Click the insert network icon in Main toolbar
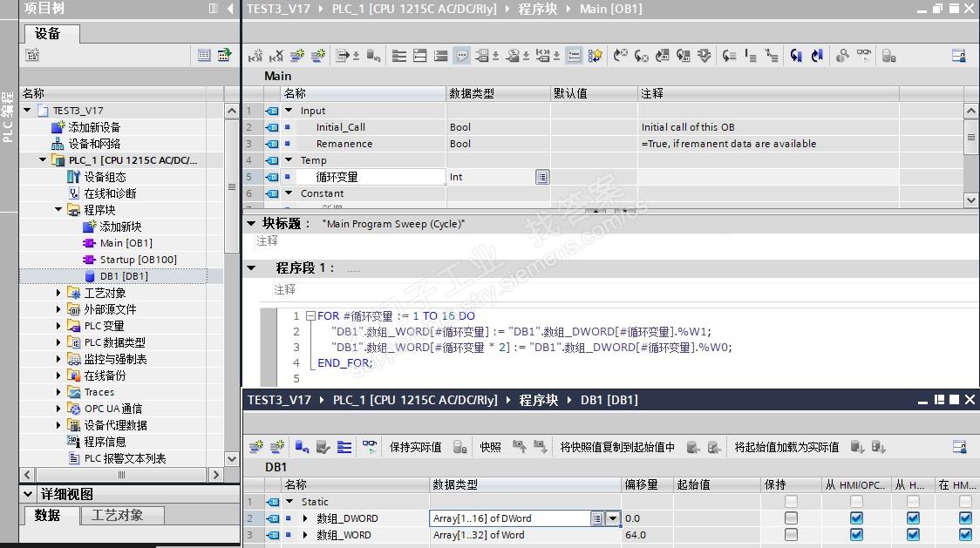 [x=255, y=56]
